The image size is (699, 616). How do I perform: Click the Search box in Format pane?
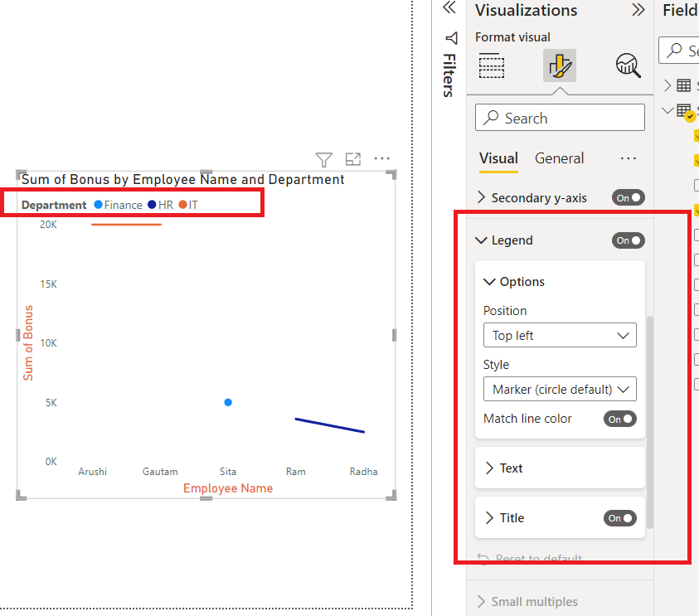[x=560, y=118]
